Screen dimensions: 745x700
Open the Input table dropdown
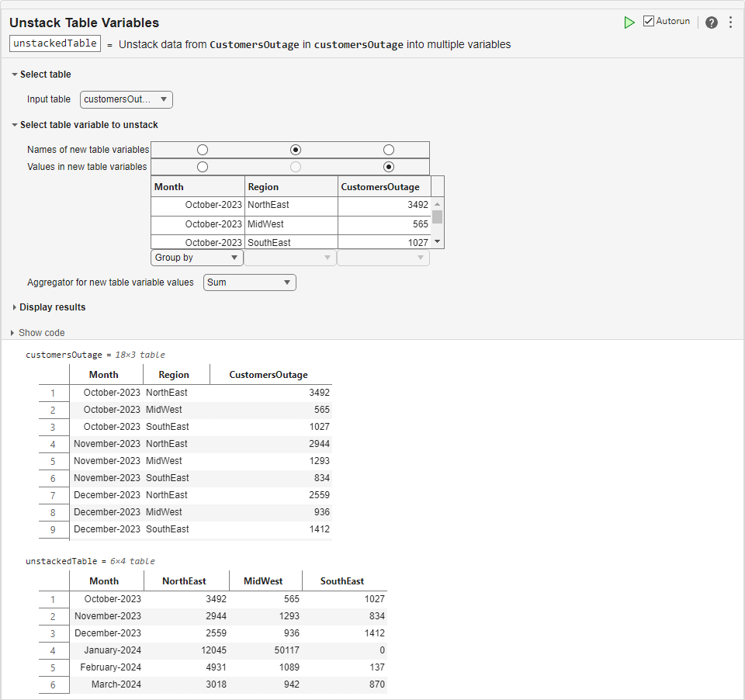tap(126, 99)
